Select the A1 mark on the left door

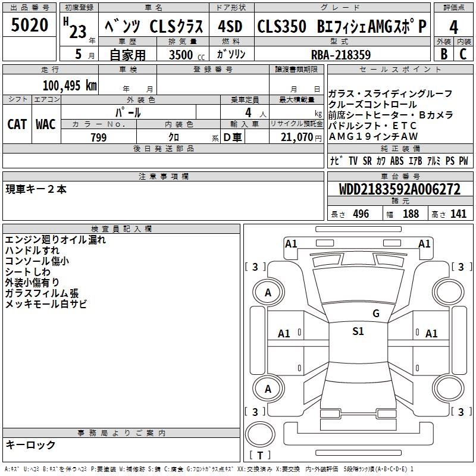pos(284,334)
